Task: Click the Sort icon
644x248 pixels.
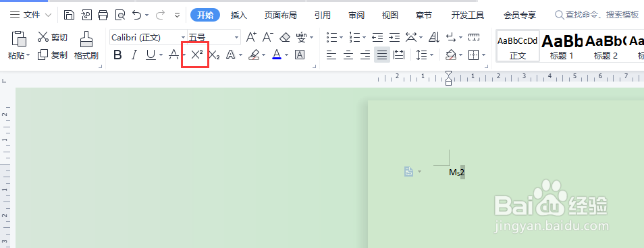Action: click(x=434, y=37)
